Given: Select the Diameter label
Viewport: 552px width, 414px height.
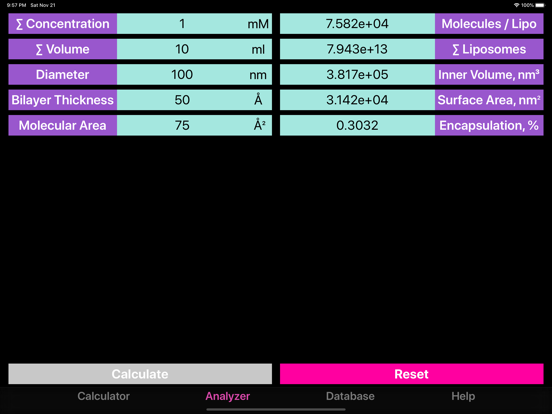Looking at the screenshot, I should [x=63, y=74].
